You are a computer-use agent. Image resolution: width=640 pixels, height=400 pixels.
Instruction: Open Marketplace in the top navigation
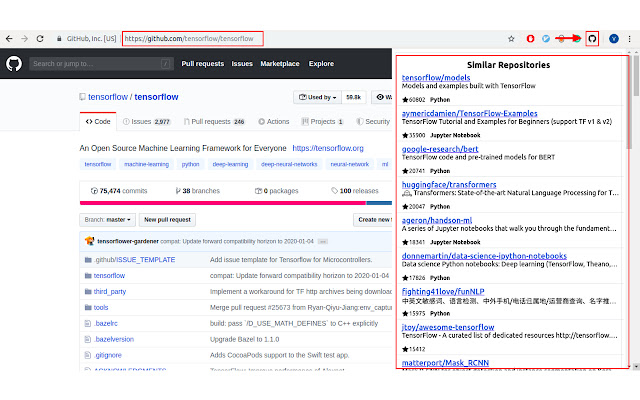(x=280, y=64)
